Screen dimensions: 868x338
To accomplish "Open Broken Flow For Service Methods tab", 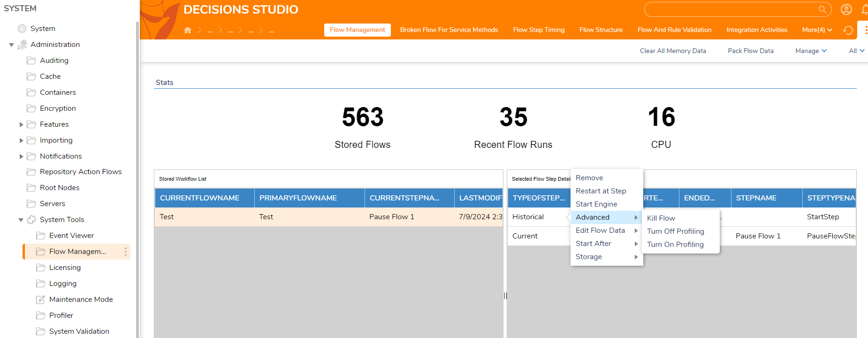I will (449, 30).
